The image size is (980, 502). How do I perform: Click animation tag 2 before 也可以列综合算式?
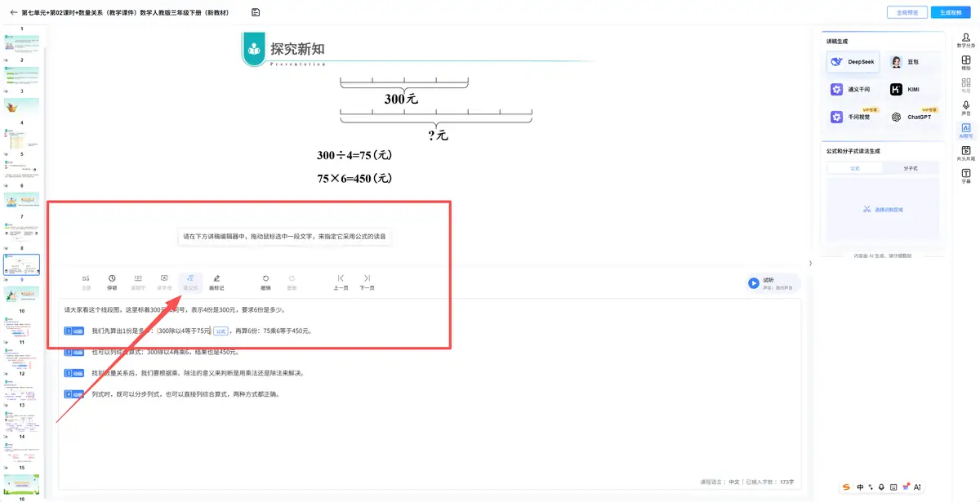75,352
